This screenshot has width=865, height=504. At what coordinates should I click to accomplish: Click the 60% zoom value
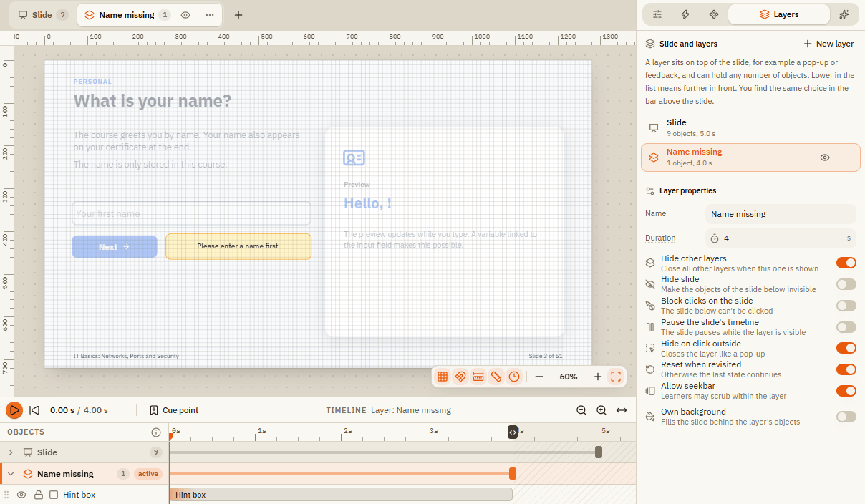pos(569,377)
